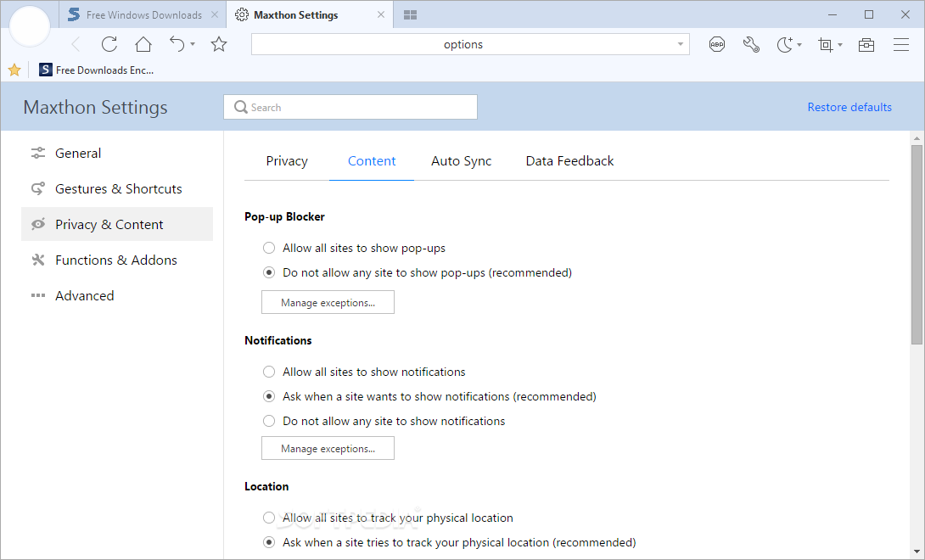The height and width of the screenshot is (560, 925).
Task: Open the toolbox briefcase icon
Action: coord(866,44)
